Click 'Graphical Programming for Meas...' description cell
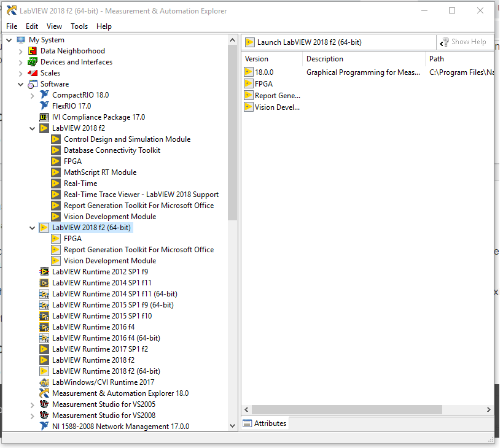 point(363,72)
